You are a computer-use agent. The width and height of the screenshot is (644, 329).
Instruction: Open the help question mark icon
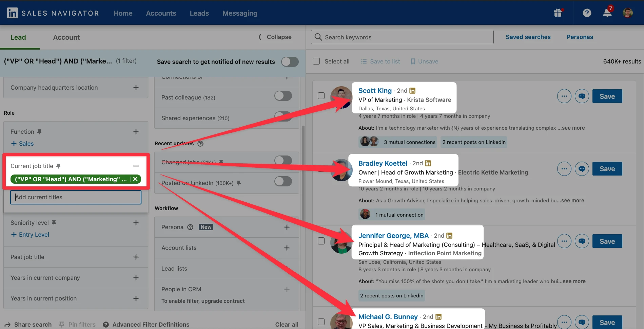click(587, 13)
